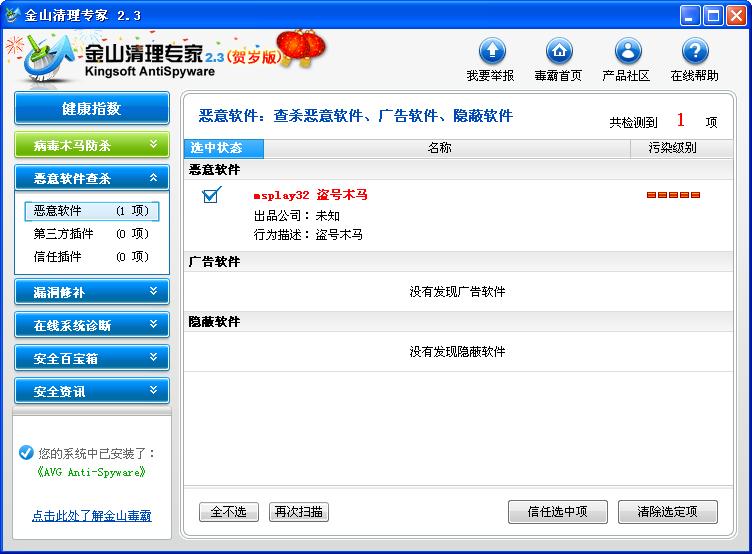The width and height of the screenshot is (752, 554).
Task: Open the 点击此处了解金山毒霸 link
Action: point(92,516)
